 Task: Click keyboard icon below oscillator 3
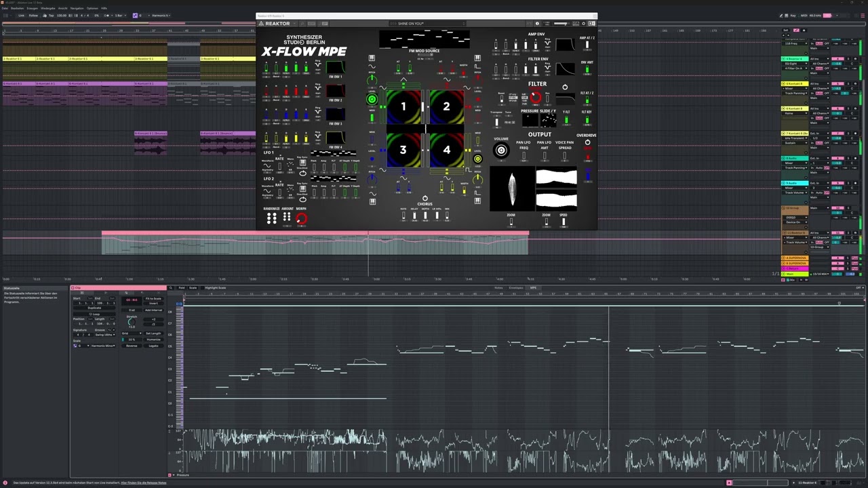(x=372, y=201)
